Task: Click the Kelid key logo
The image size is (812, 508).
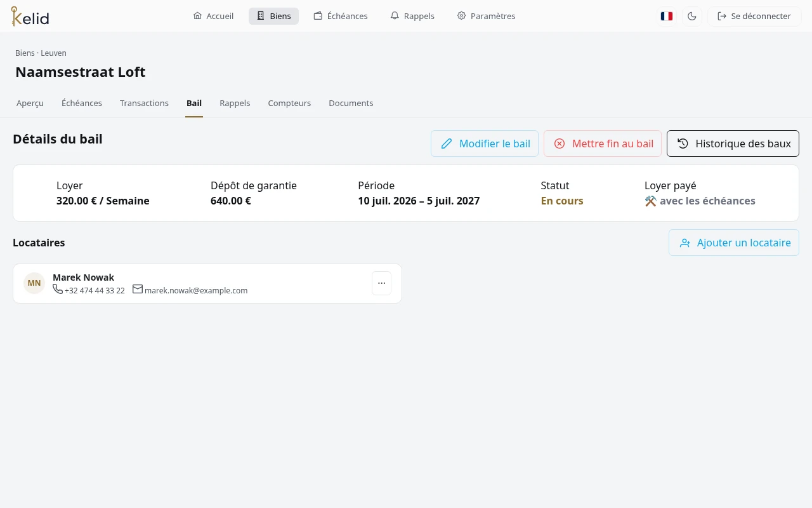Action: point(30,17)
